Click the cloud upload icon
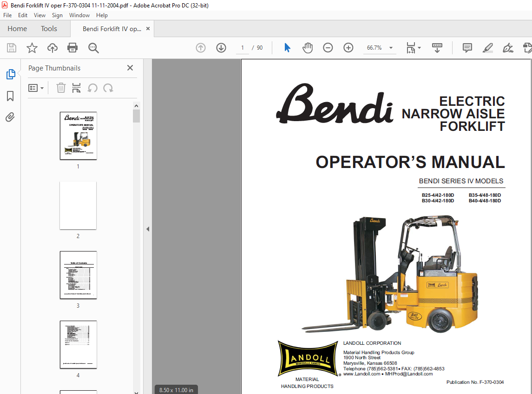The height and width of the screenshot is (394, 532). (x=52, y=48)
